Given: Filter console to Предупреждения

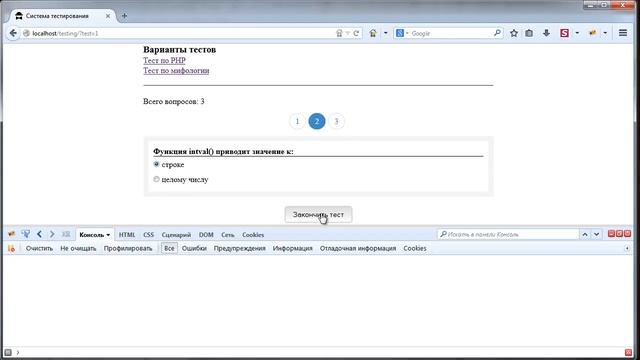Looking at the screenshot, I should click(240, 248).
